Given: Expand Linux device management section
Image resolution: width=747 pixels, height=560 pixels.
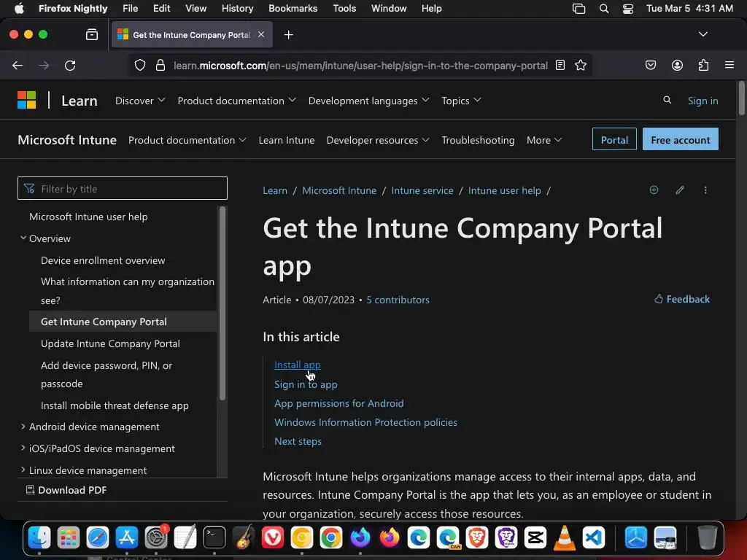Looking at the screenshot, I should click(x=23, y=470).
